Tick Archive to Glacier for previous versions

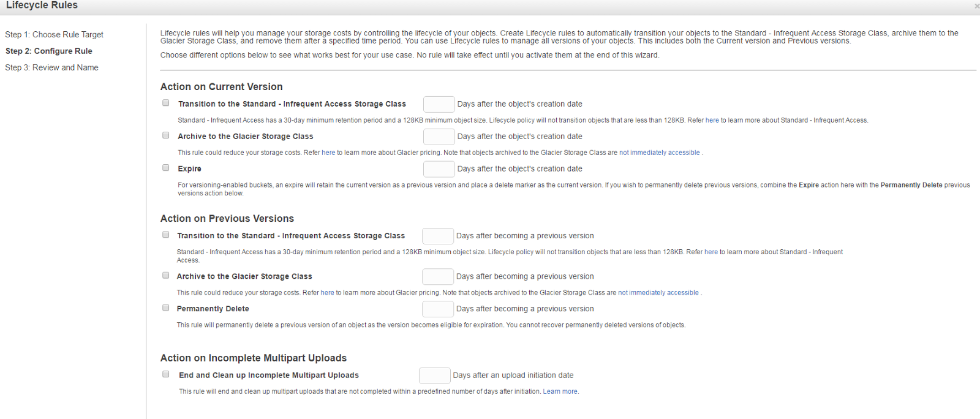165,276
